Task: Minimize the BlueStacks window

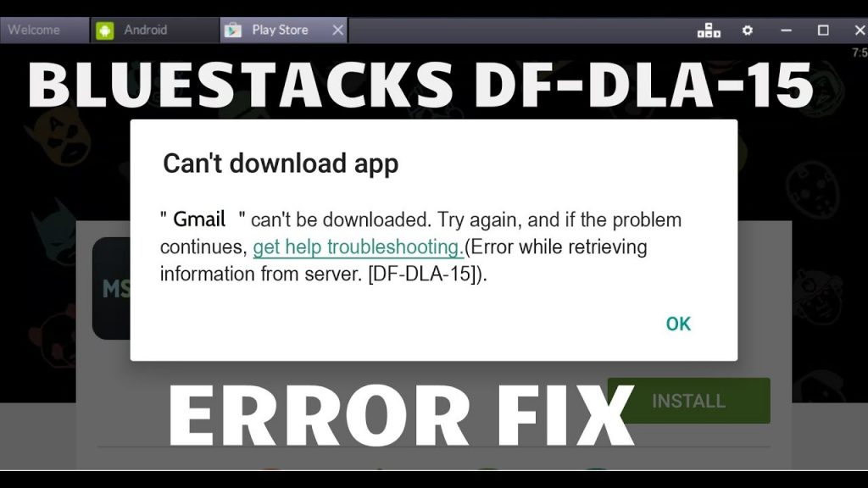Action: [786, 30]
